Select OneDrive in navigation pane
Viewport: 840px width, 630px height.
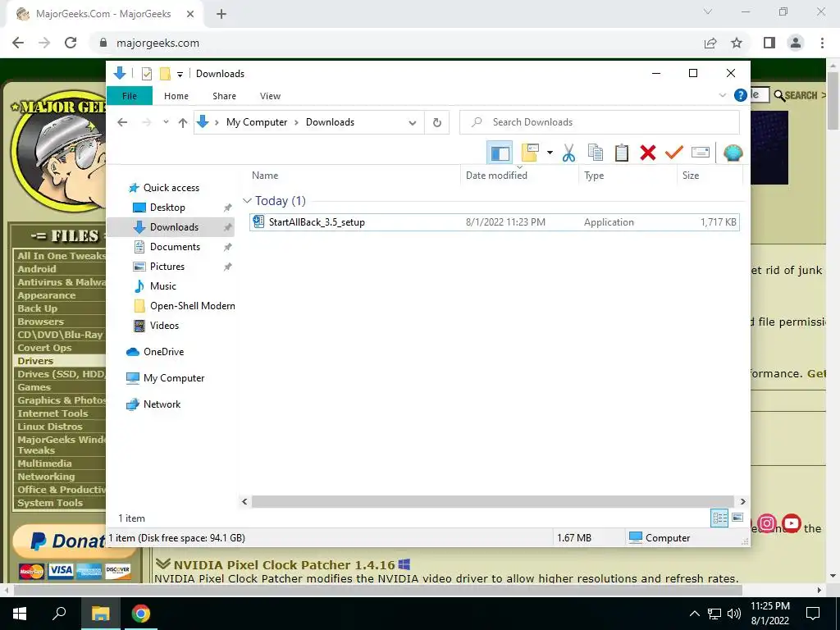tap(163, 352)
